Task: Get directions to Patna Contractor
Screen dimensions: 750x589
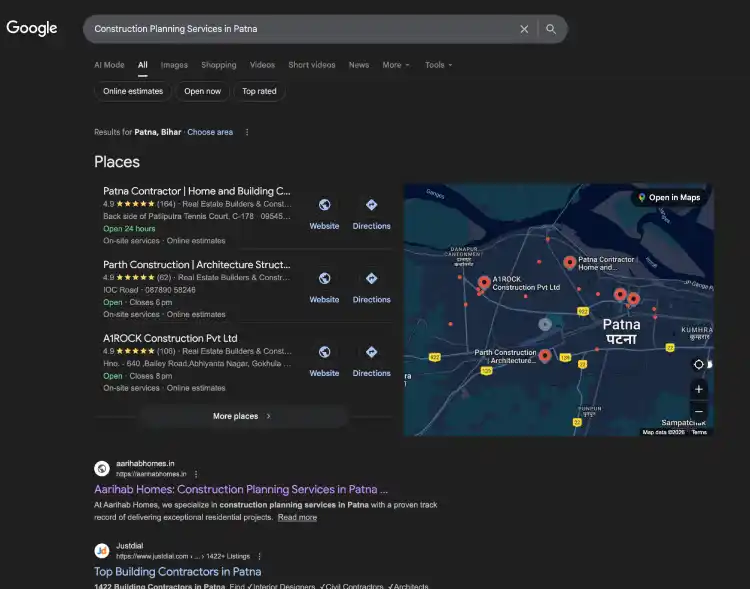Action: (371, 213)
